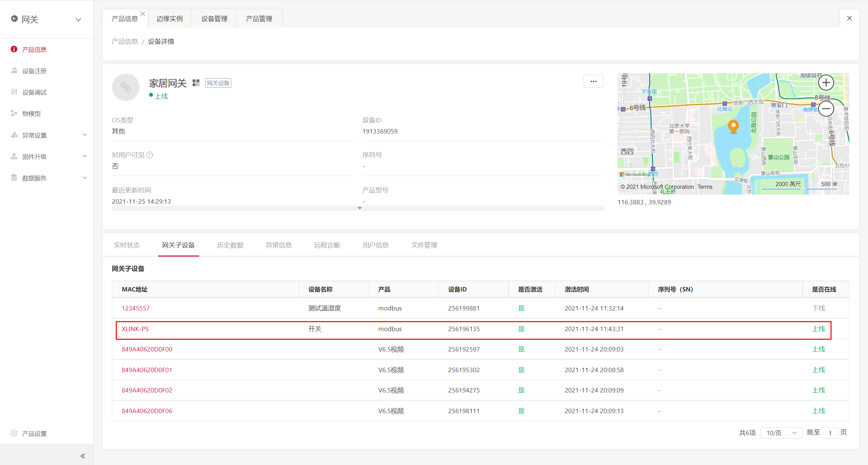Viewport: 868px width, 465px height.
Task: Click the help icon beside 对用户可见
Action: pyautogui.click(x=150, y=155)
